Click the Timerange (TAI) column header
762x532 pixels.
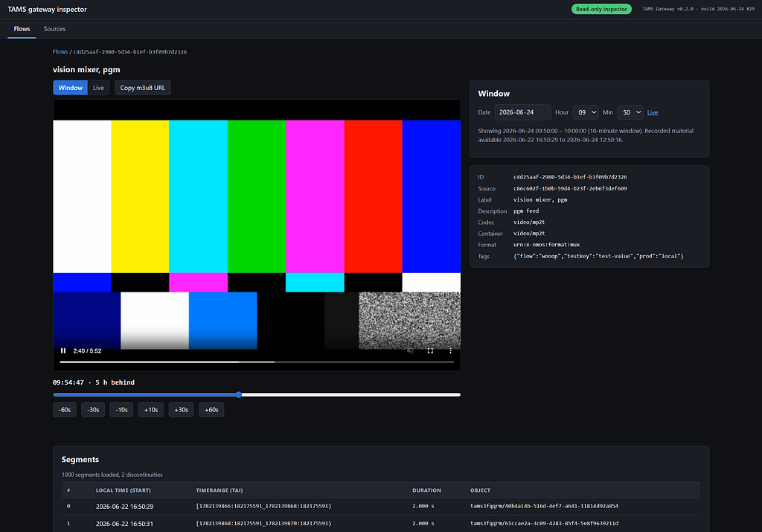220,490
